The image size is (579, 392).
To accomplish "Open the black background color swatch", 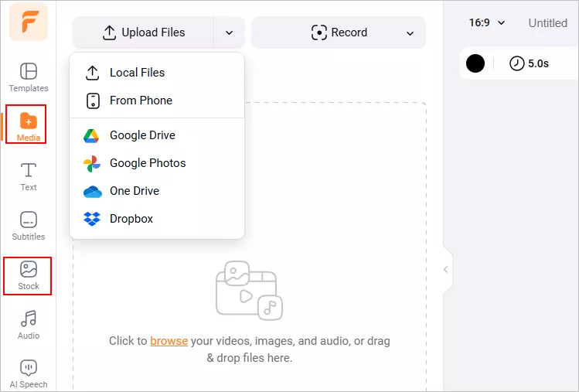I will (x=475, y=63).
